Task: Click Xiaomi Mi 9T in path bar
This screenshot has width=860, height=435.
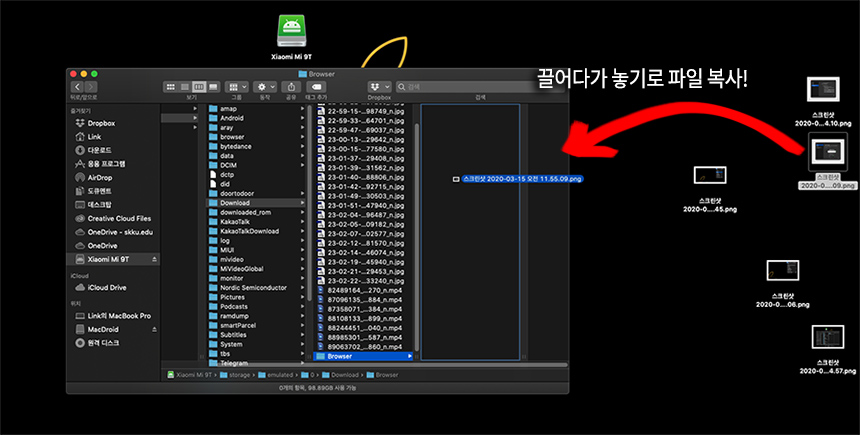Action: click(190, 375)
